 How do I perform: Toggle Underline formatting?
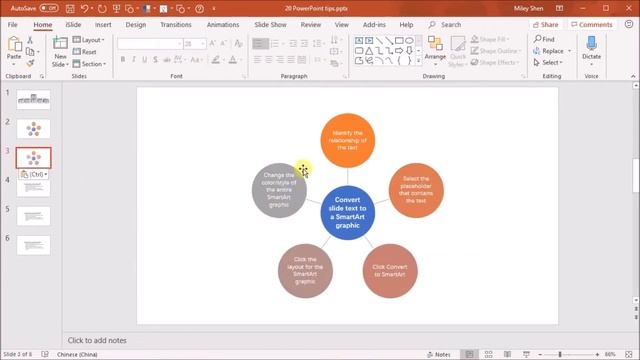coord(144,60)
